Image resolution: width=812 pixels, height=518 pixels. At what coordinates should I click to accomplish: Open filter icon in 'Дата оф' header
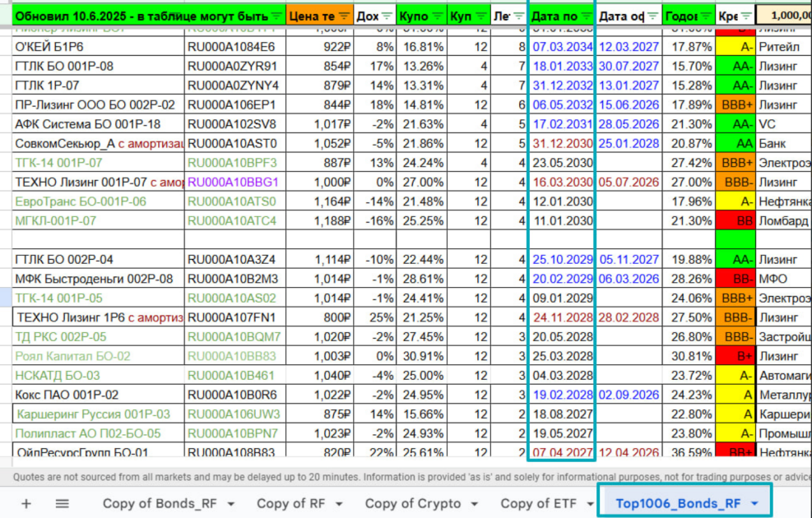[652, 16]
